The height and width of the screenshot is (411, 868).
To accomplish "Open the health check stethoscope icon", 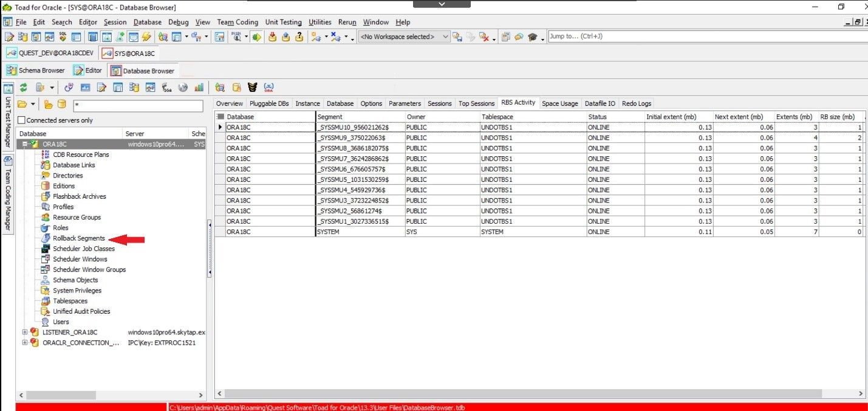I will click(69, 88).
